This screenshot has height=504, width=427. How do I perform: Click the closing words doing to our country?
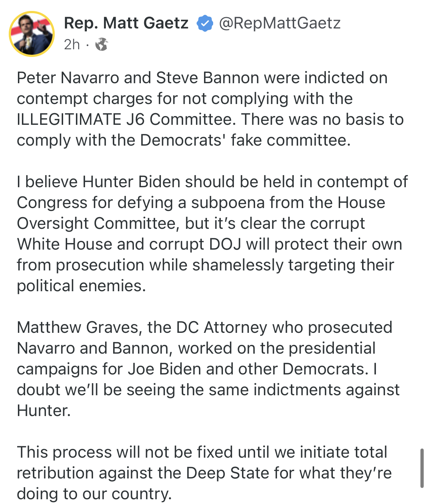[x=94, y=494]
